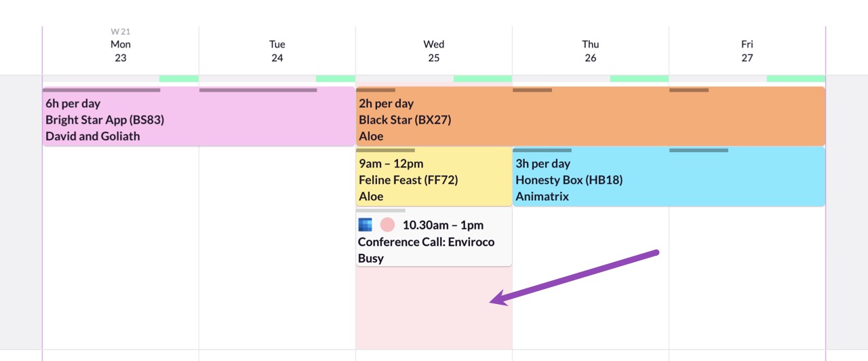Viewport: 868px width, 361px height.
Task: Click the empty Friday cell below Honesty Box
Action: [x=747, y=278]
